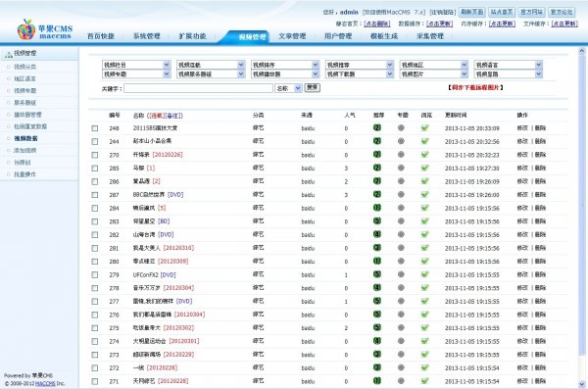Click the 苹果CMS apple logo
This screenshot has height=389, width=588.
pos(26,29)
